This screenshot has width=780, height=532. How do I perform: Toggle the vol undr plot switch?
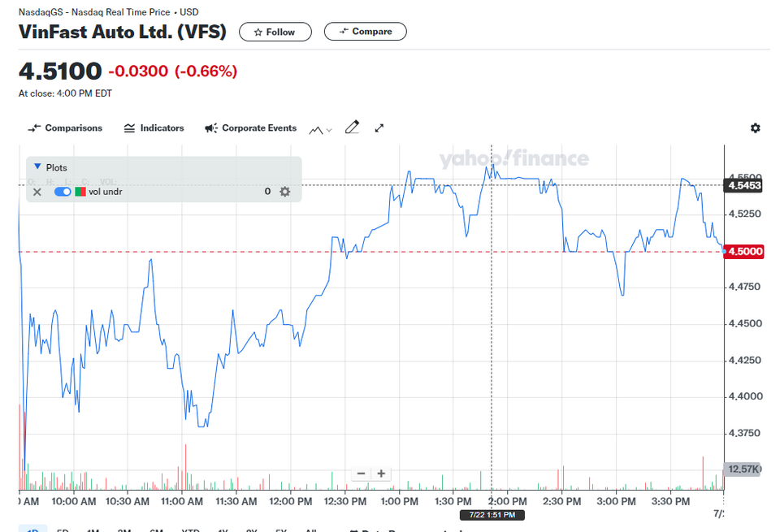[x=63, y=192]
